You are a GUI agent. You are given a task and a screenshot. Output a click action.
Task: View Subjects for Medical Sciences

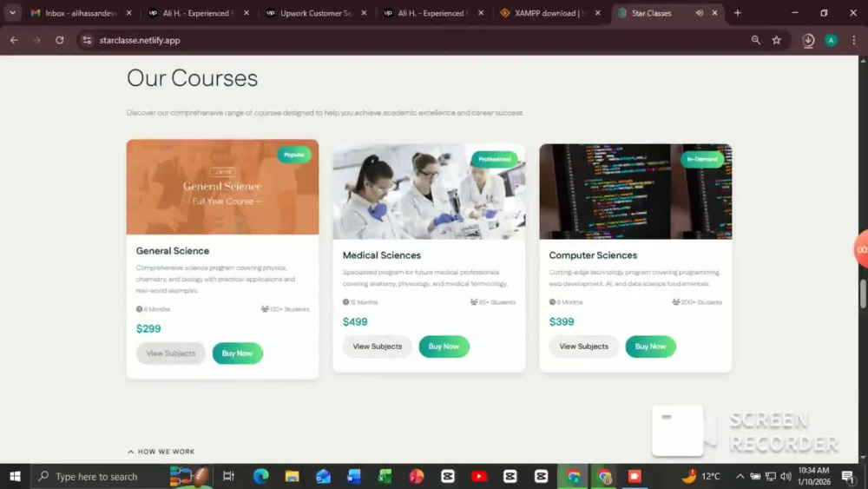(x=377, y=346)
